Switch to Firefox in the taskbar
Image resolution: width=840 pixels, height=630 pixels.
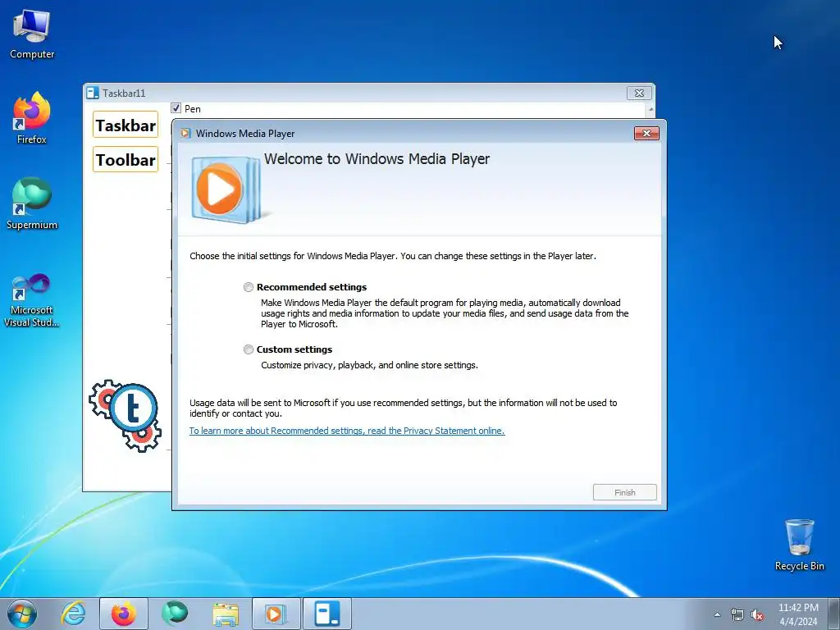pos(124,614)
